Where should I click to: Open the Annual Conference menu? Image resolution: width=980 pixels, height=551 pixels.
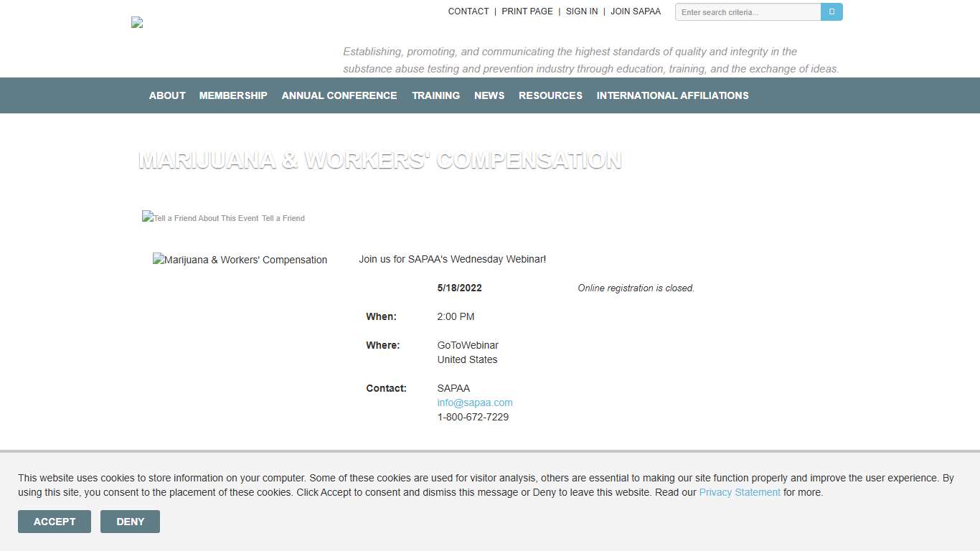[x=339, y=95]
